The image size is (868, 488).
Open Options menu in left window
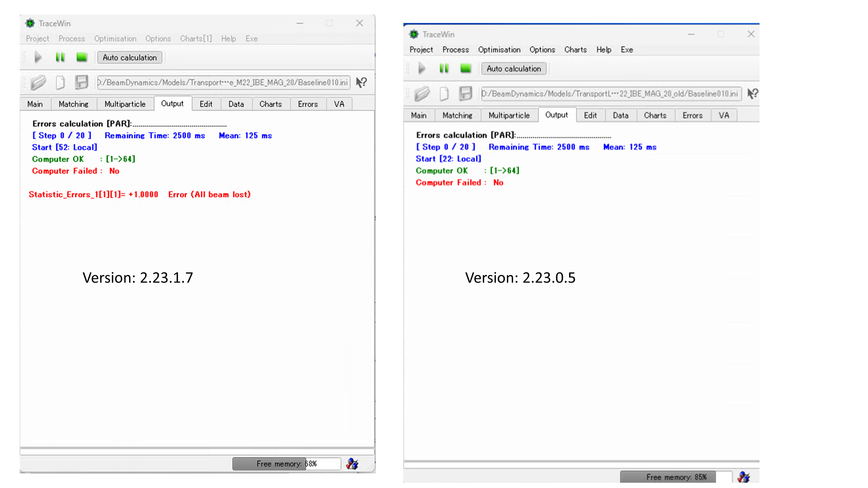tap(158, 39)
